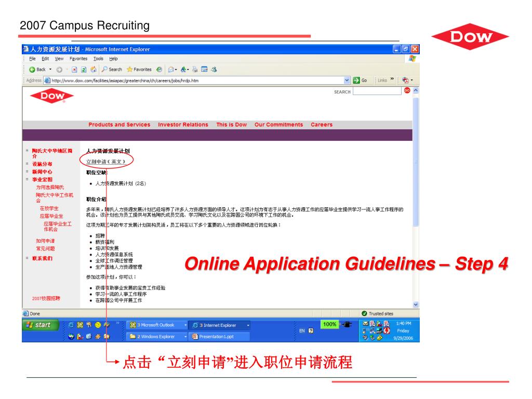Click the red GO search button
This screenshot has width=532, height=399.
(x=407, y=90)
